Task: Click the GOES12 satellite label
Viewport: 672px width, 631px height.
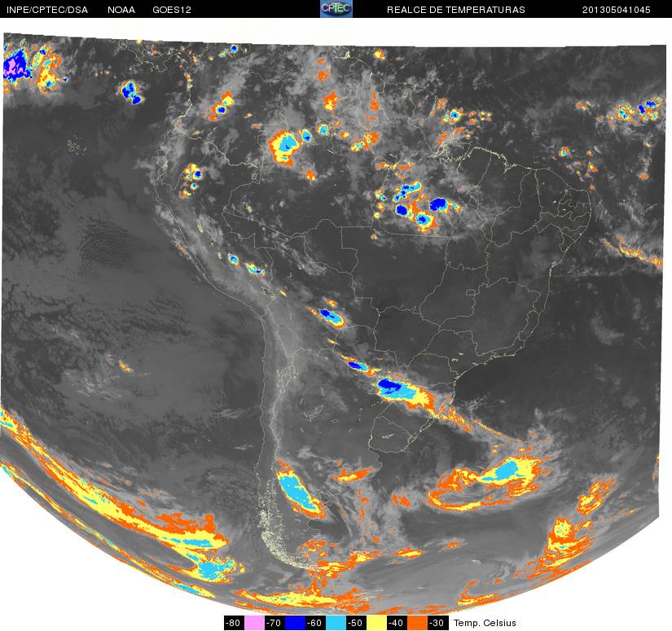Action: coord(172,10)
